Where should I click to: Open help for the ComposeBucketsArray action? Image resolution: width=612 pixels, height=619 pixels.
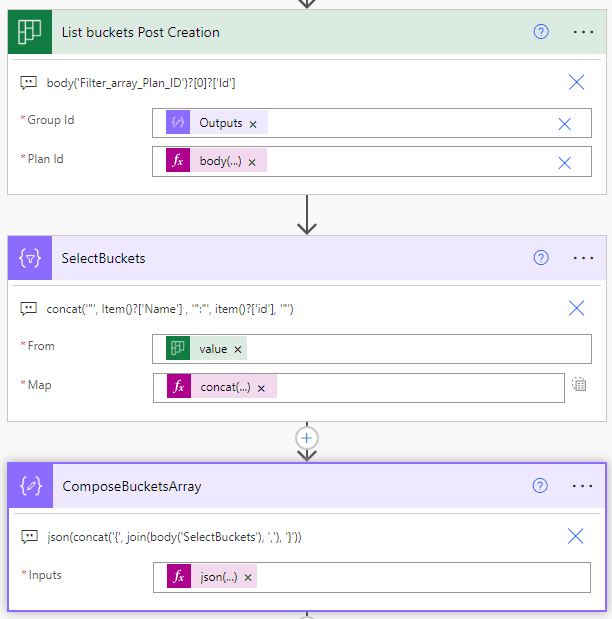coord(540,486)
